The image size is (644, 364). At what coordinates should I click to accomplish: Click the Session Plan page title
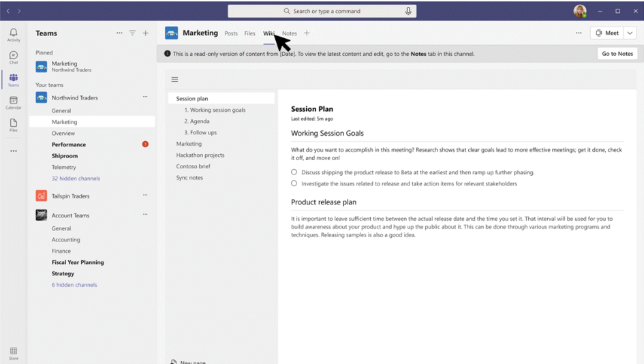click(x=312, y=109)
